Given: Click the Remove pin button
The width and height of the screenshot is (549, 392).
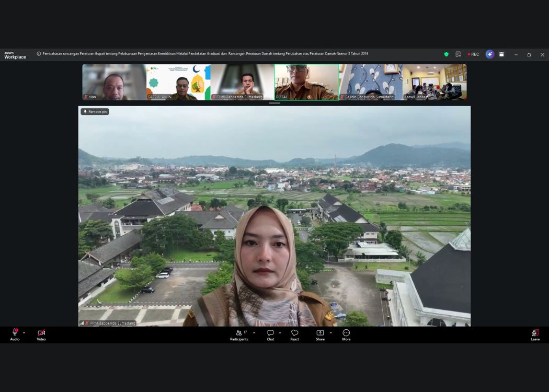Looking at the screenshot, I should pos(95,111).
